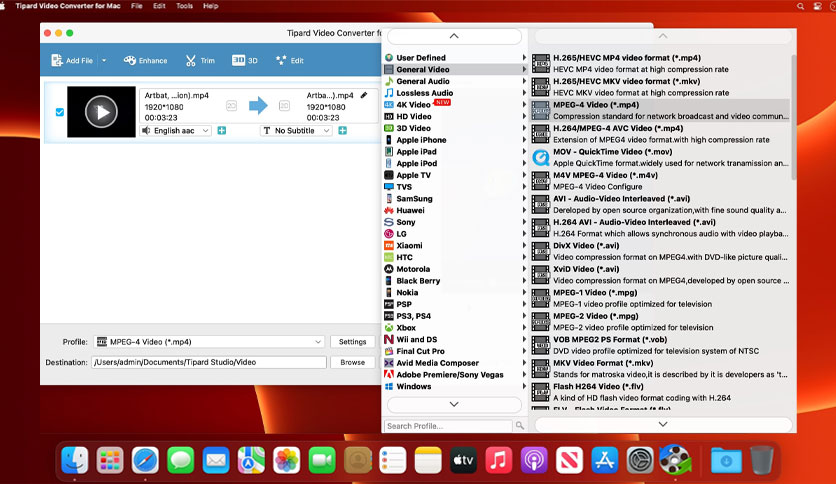Open the Tools menu

coord(184,6)
